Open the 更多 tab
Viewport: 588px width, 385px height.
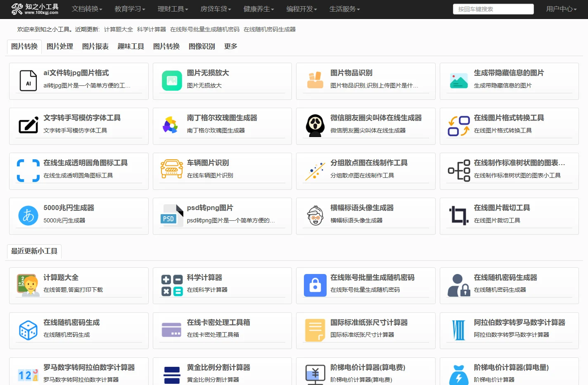tap(231, 47)
